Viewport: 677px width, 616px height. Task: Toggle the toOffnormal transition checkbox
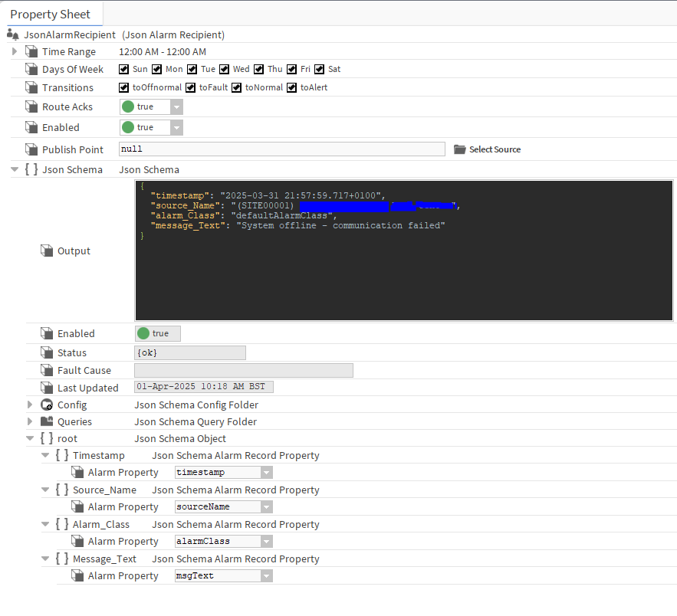click(x=124, y=87)
